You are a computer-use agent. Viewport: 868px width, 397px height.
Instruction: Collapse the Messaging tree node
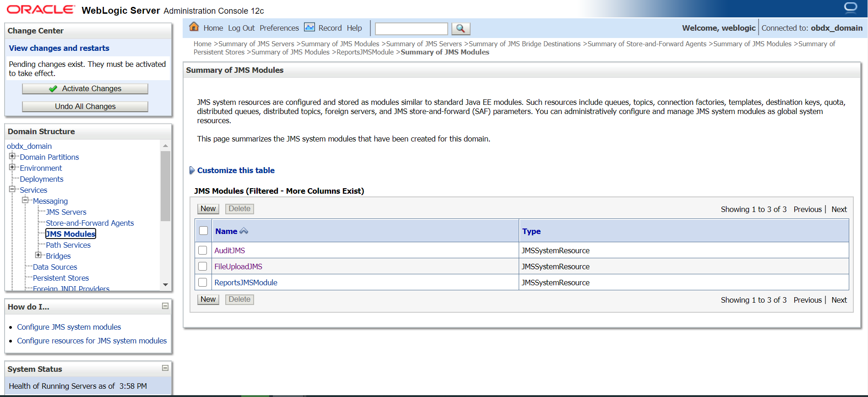[x=25, y=200]
